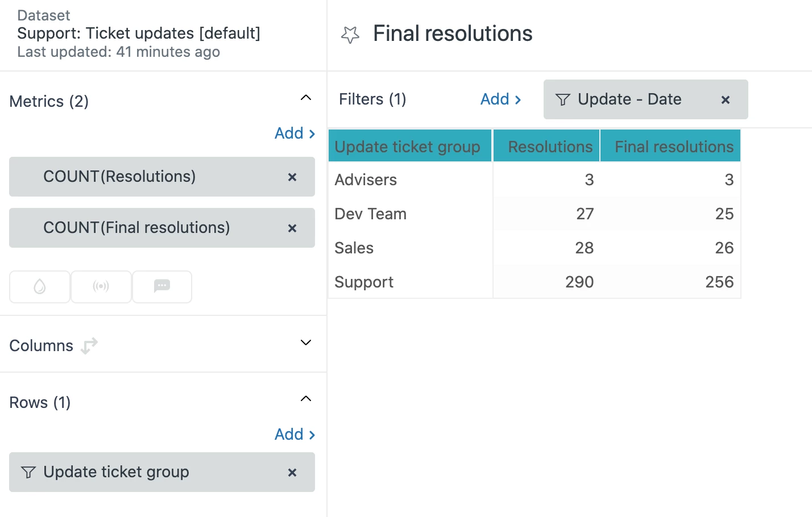Add a new row attribute

(295, 435)
